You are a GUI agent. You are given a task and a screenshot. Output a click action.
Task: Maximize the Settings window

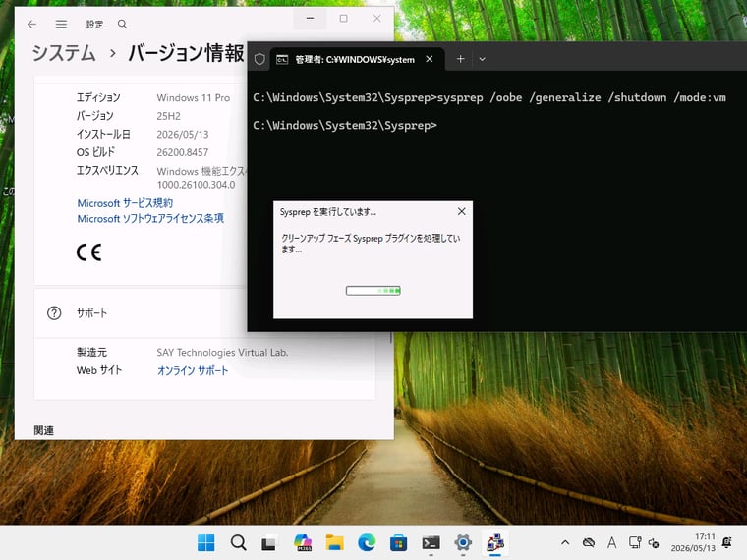tap(343, 19)
